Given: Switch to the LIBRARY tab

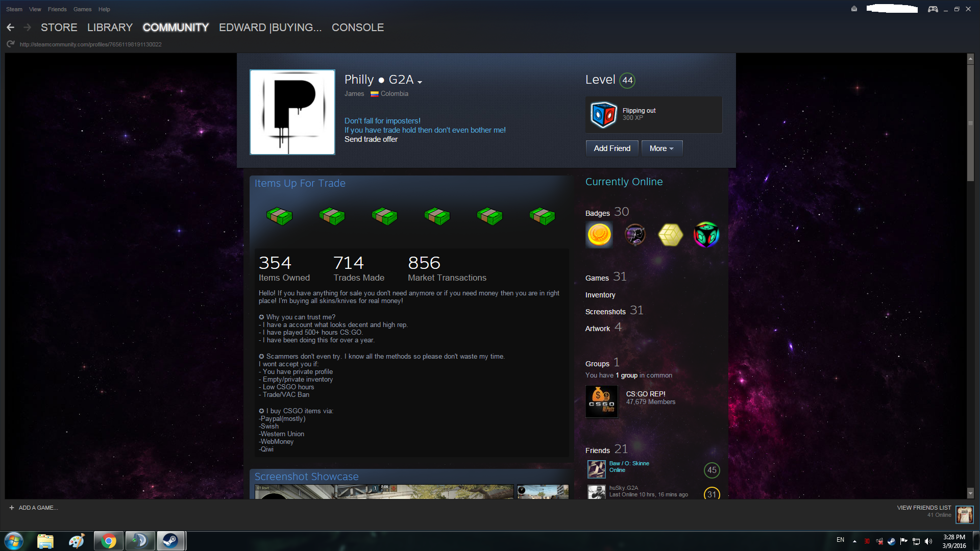Looking at the screenshot, I should pos(110,28).
